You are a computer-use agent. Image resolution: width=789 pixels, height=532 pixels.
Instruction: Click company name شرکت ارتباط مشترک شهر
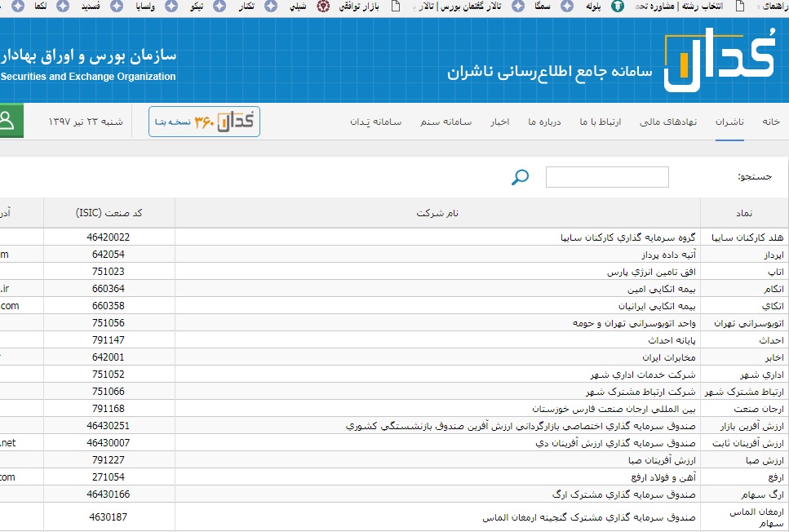(641, 391)
